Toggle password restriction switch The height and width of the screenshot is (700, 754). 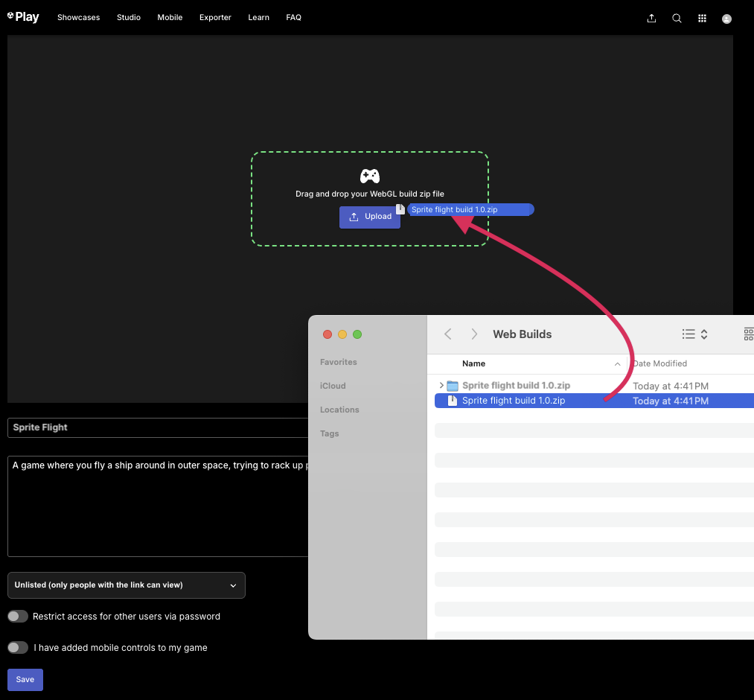tap(18, 617)
